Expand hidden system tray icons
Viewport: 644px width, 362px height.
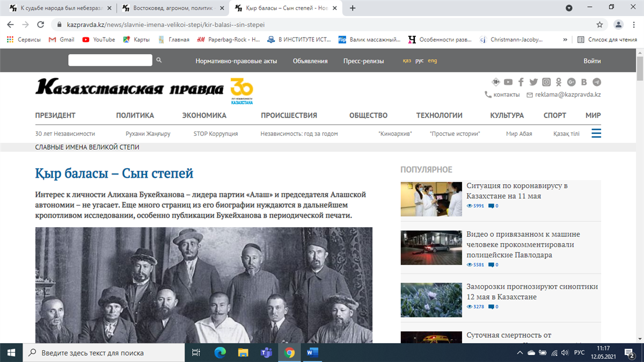pyautogui.click(x=519, y=353)
